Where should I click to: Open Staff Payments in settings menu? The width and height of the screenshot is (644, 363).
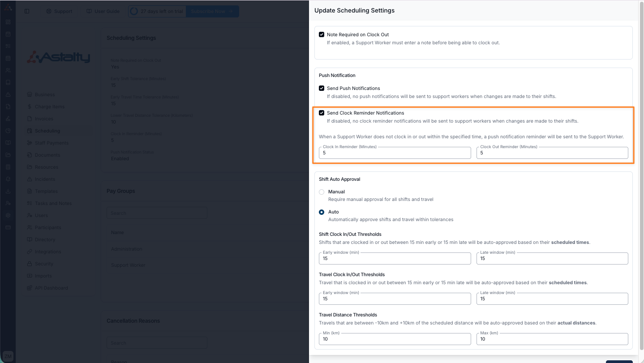coord(52,143)
